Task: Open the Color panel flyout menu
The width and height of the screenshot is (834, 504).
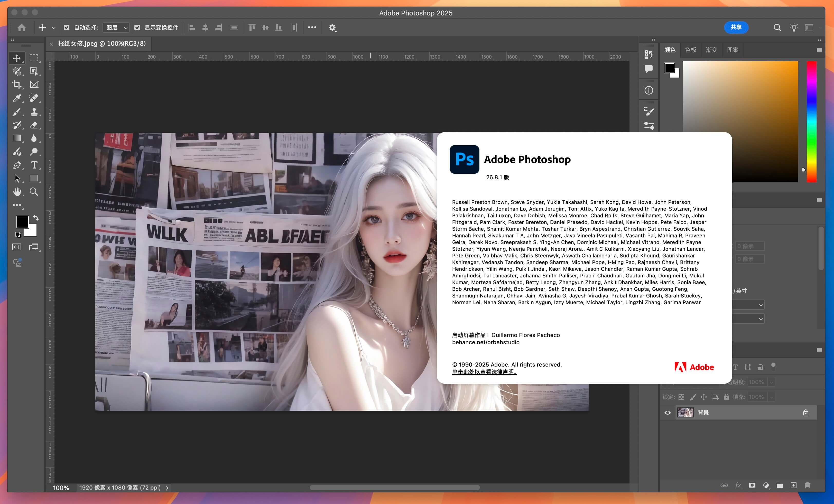Action: 819,50
